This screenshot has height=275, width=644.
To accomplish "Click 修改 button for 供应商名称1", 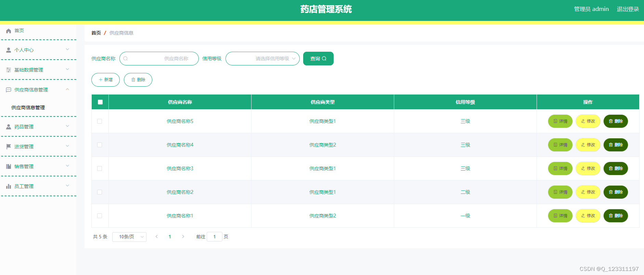I will click(x=588, y=216).
